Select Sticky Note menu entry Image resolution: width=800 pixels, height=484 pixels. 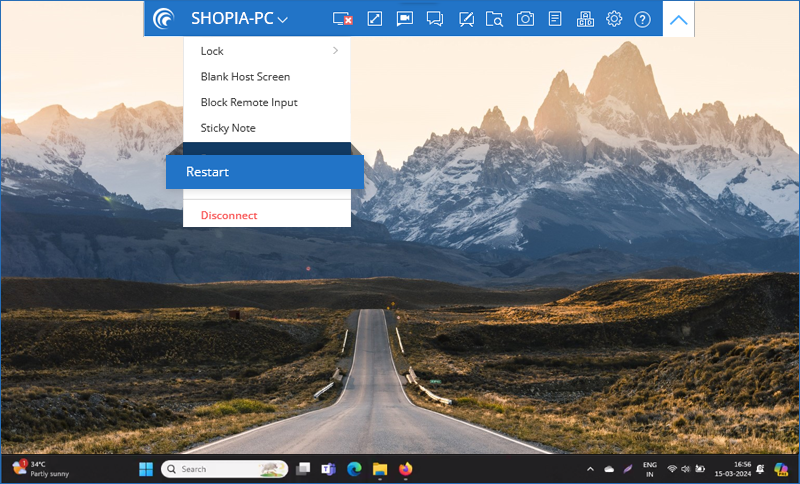(x=228, y=128)
